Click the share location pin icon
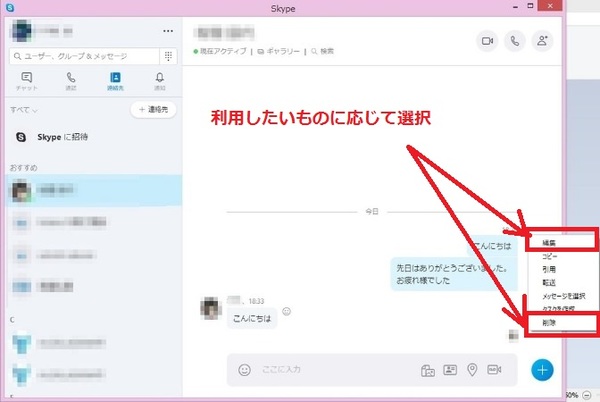 coord(472,369)
